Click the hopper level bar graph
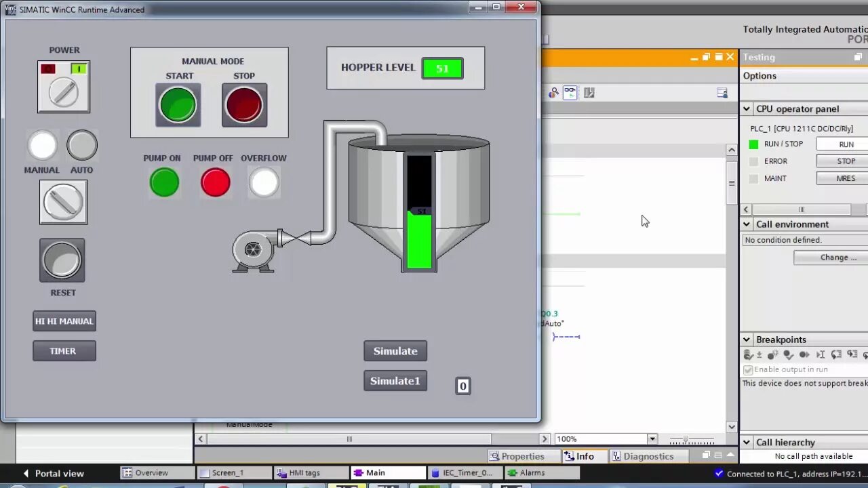This screenshot has width=868, height=488. (419, 212)
